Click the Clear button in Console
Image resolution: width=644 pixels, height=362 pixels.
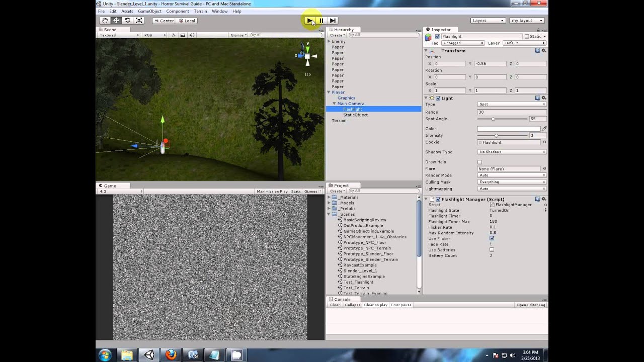335,305
